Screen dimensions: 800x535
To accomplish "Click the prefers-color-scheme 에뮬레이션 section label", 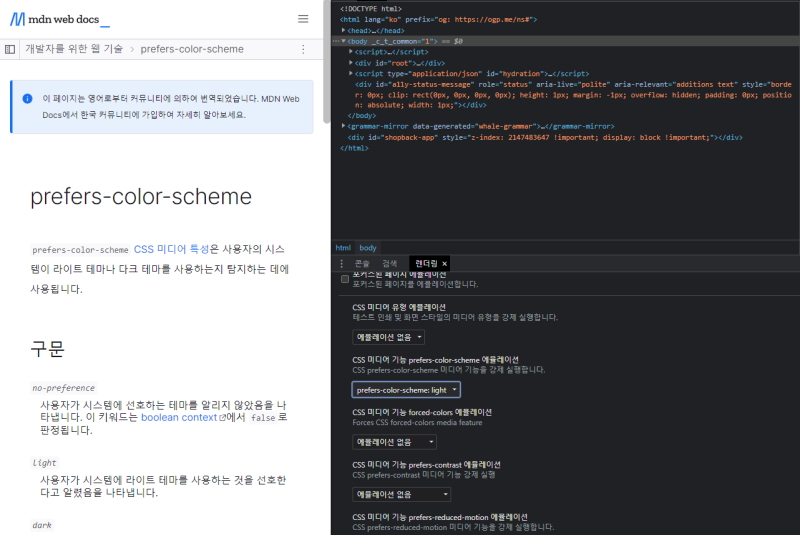I will click(436, 360).
